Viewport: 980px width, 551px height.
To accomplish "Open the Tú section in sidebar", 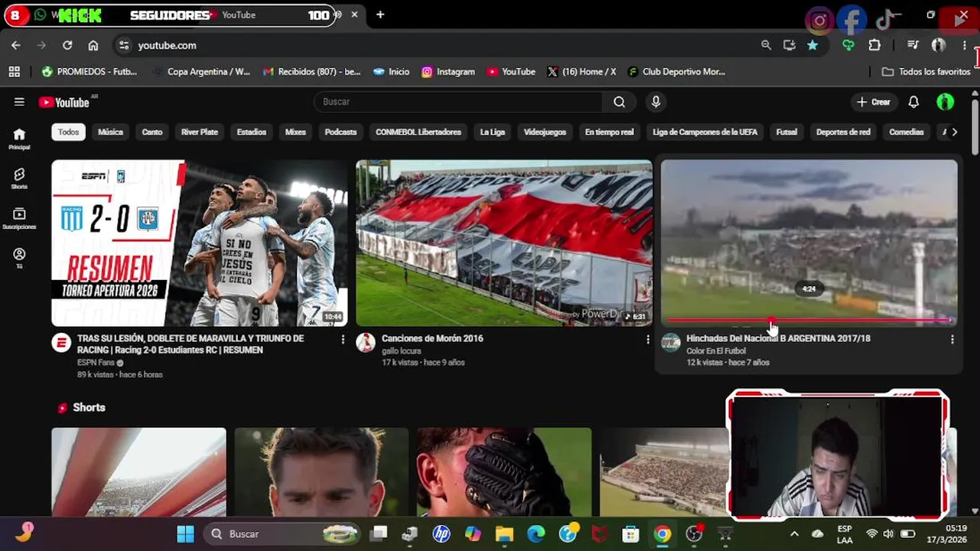I will [19, 258].
